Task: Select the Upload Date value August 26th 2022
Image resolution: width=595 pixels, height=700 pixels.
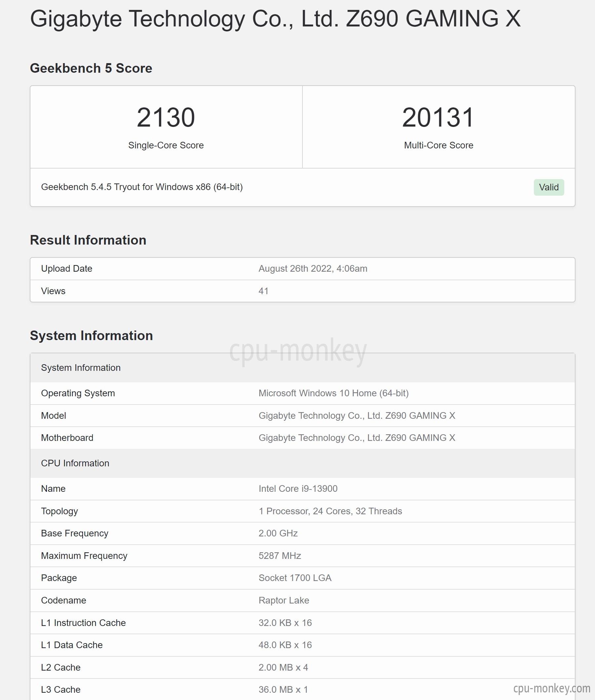Action: tap(313, 268)
